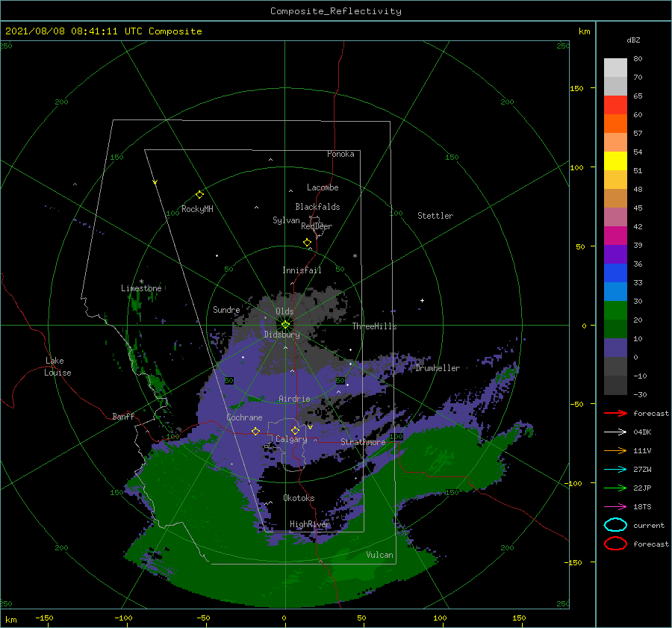Pick the magenta 42-39 dBZ swatch
This screenshot has width=672, height=628.
(615, 235)
